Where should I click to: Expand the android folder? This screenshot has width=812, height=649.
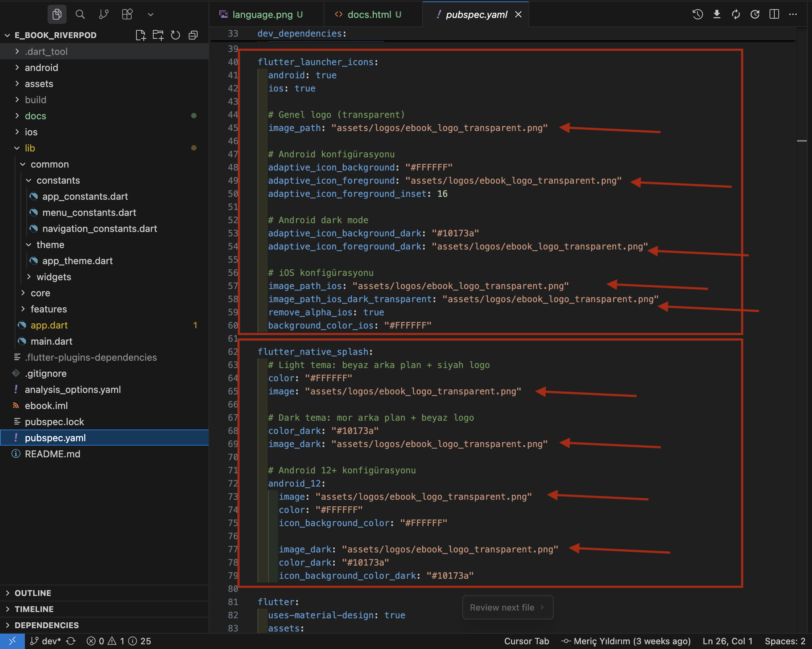[41, 67]
